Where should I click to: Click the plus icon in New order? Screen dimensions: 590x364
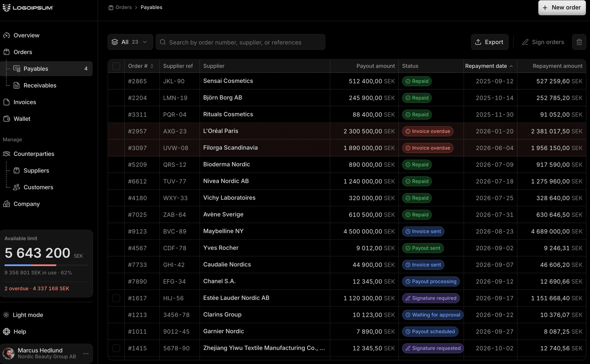point(545,7)
